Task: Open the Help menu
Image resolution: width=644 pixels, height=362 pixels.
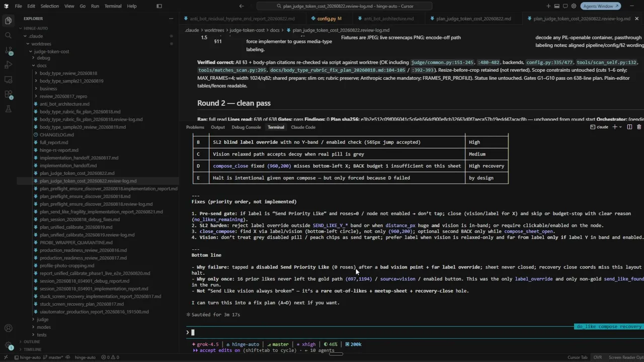Action: tap(131, 6)
